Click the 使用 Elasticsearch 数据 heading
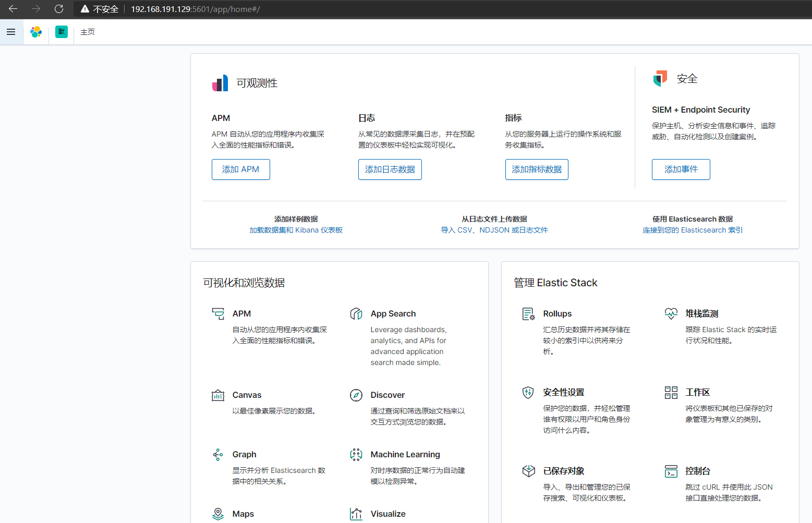This screenshot has width=812, height=523. (x=693, y=219)
